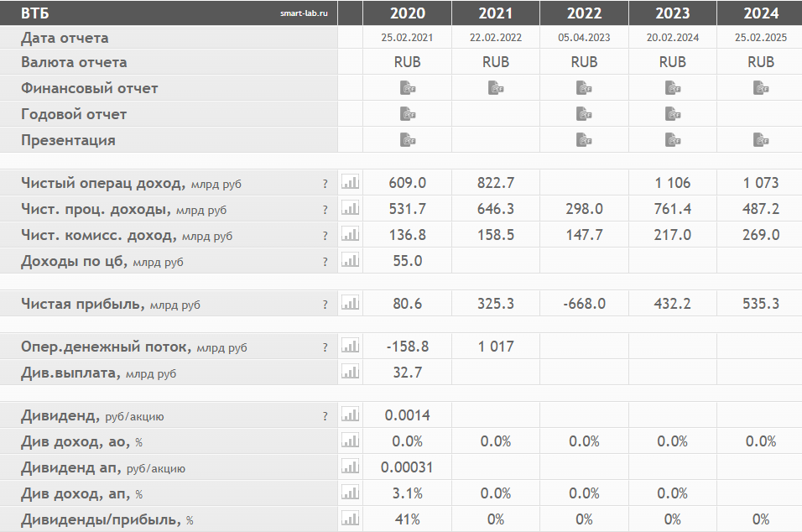Click report date 05.04.2023
Image resolution: width=802 pixels, height=532 pixels.
(584, 38)
